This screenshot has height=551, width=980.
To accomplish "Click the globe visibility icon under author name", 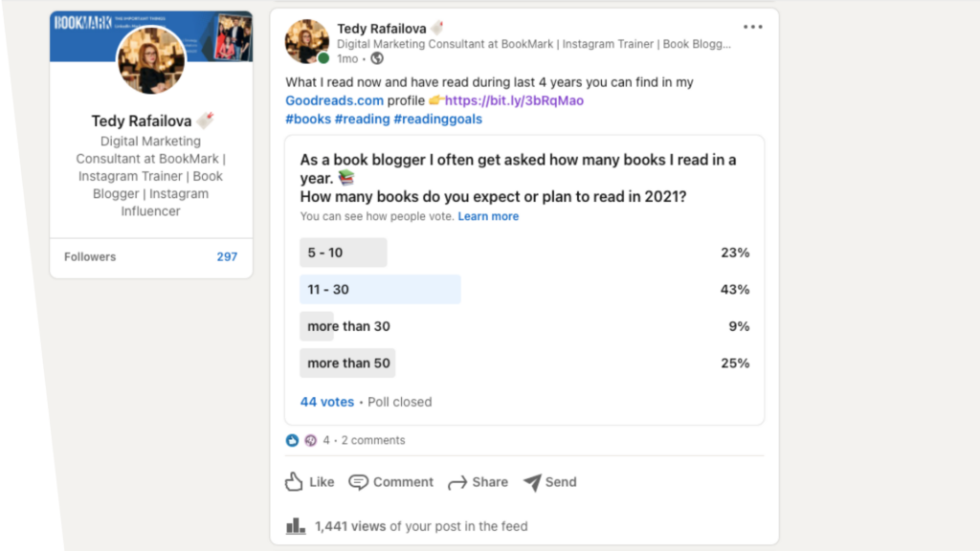I will [x=377, y=58].
